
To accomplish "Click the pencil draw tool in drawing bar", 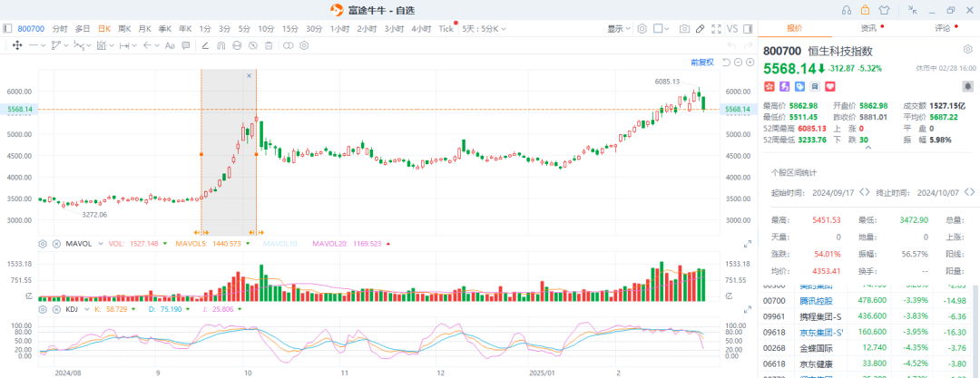I will pyautogui.click(x=204, y=45).
